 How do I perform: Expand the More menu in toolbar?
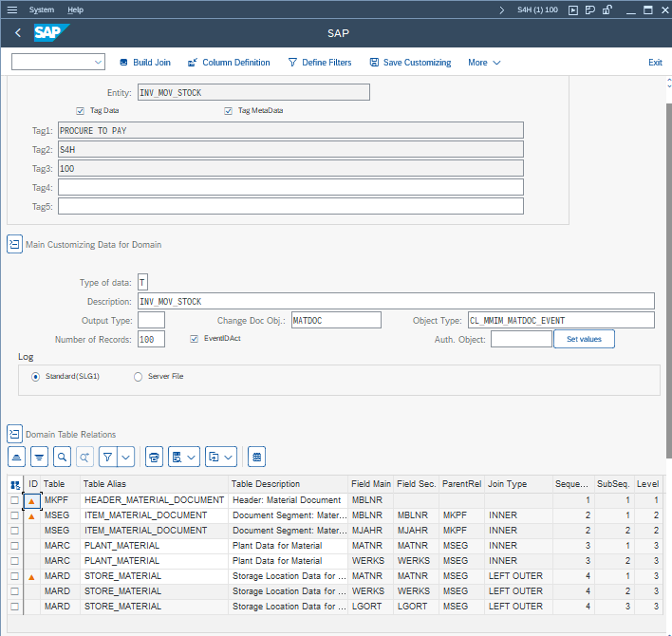click(484, 63)
